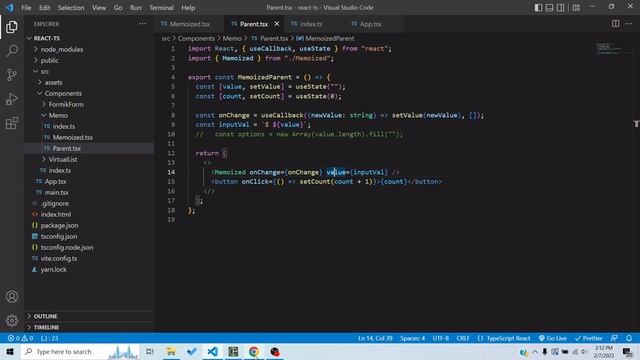Open the Search view in activity bar
Screen dimensions: 640x360
point(12,51)
